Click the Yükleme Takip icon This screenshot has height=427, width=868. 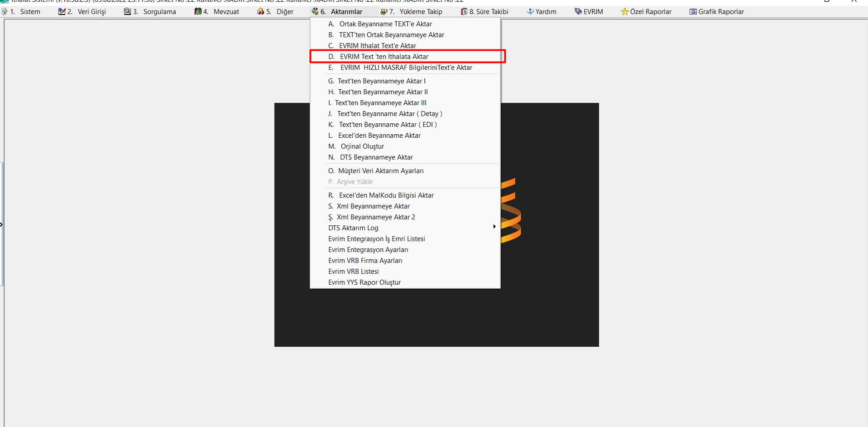click(x=384, y=11)
